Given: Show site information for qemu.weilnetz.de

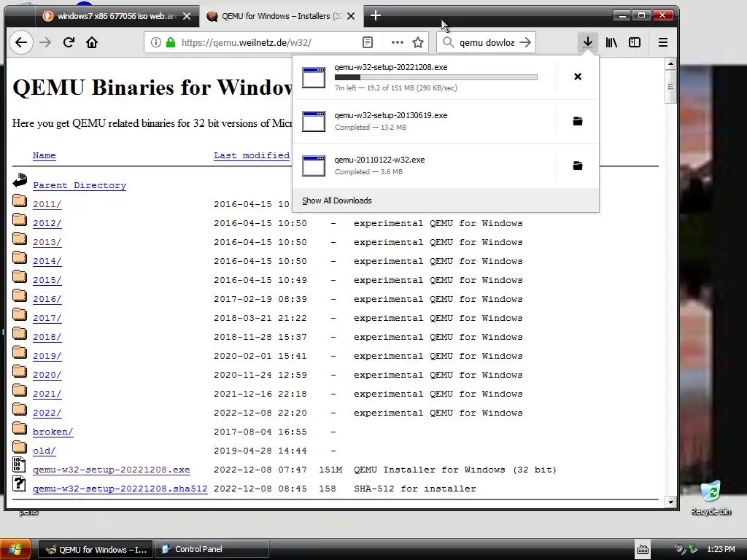Looking at the screenshot, I should tap(156, 42).
